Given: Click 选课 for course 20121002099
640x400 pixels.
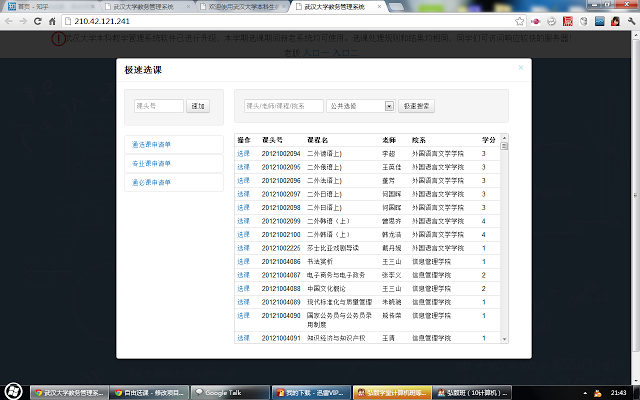Looking at the screenshot, I should tap(243, 221).
